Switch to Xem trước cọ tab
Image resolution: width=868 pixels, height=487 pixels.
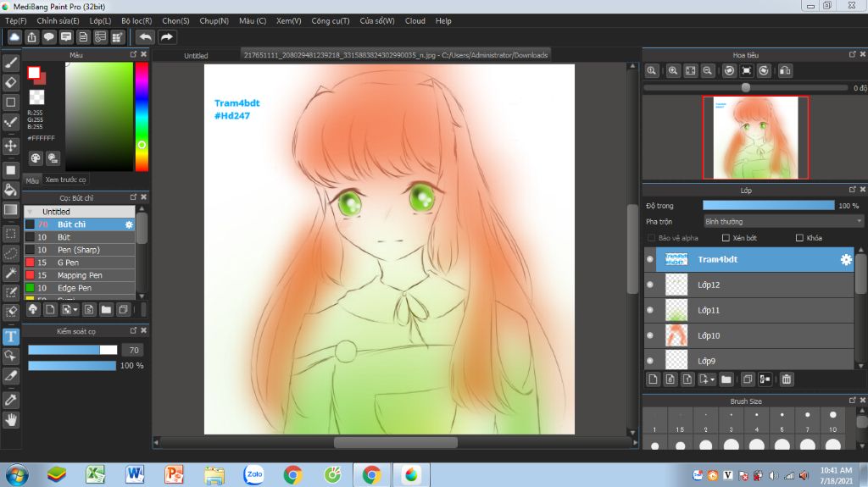click(66, 180)
